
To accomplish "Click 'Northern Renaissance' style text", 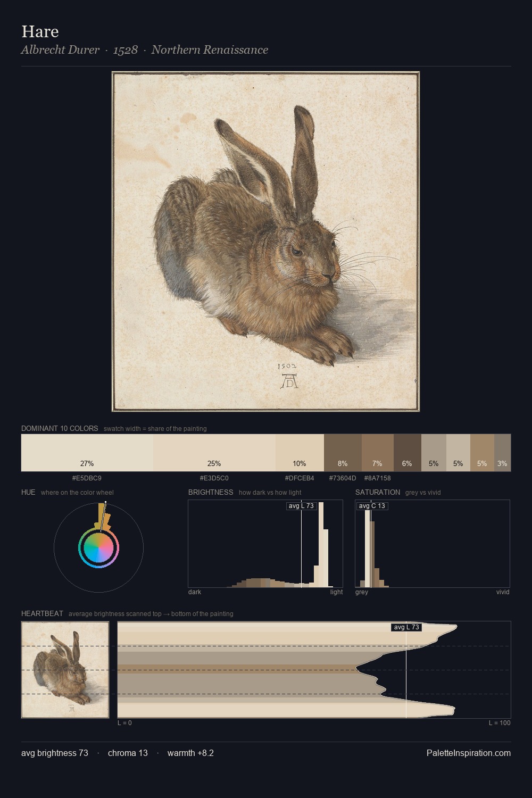I will 210,50.
